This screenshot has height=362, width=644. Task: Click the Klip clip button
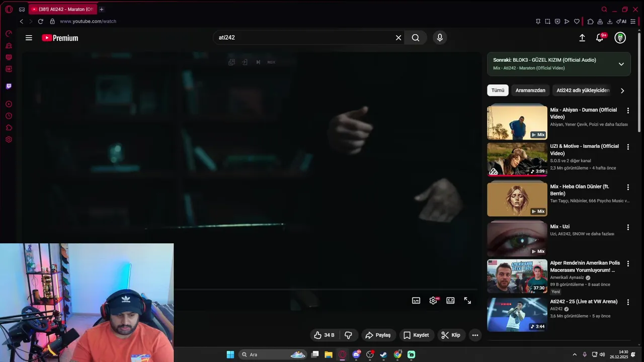tap(451, 335)
